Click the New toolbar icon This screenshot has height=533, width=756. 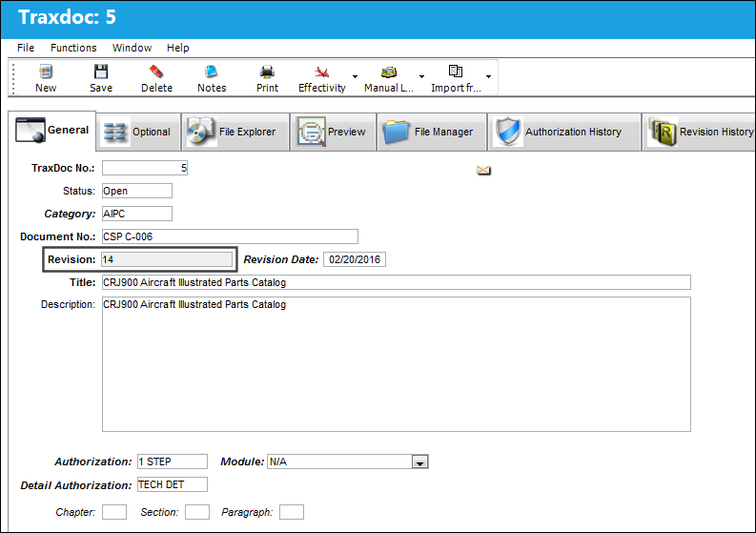pyautogui.click(x=46, y=72)
